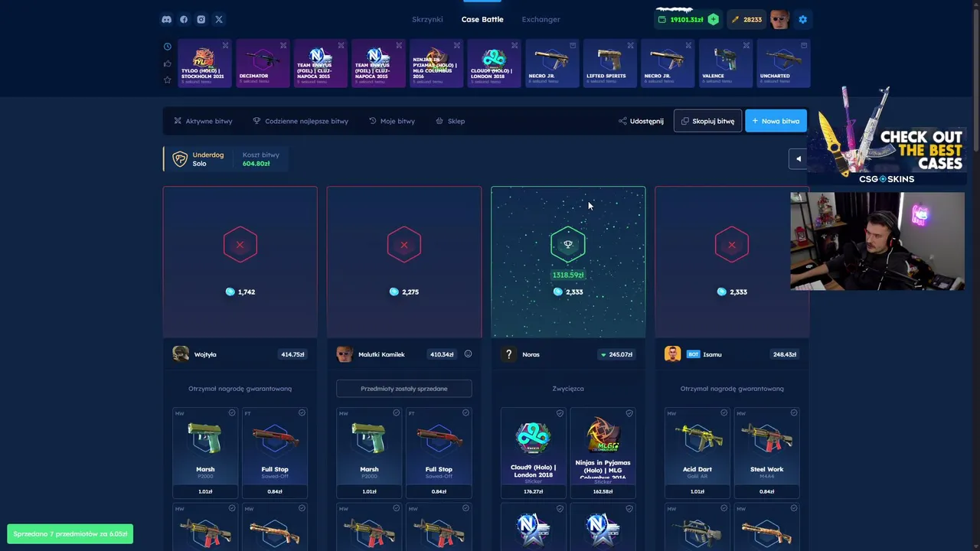Toggle check circle on Wojtyła's Marsh card
980x551 pixels.
click(x=232, y=412)
